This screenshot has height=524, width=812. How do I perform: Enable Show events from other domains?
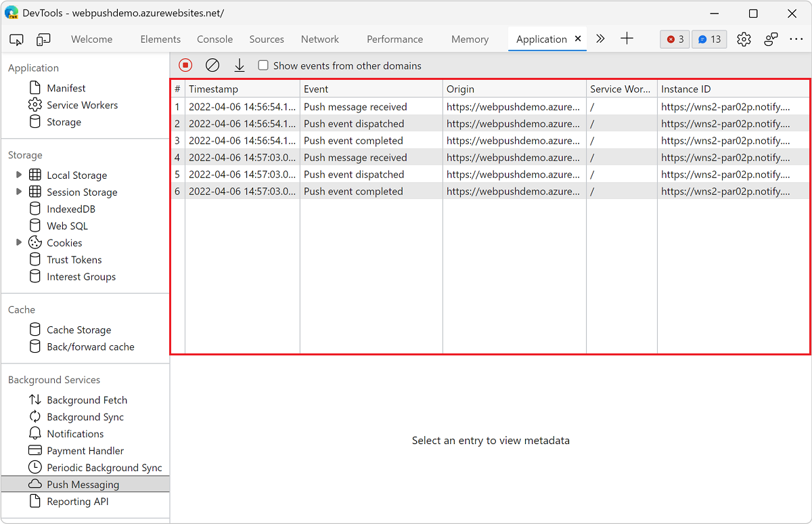click(x=263, y=66)
